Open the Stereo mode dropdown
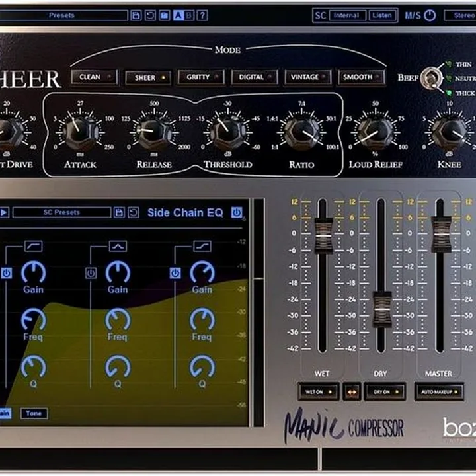The height and width of the screenshot is (476, 476). click(460, 15)
